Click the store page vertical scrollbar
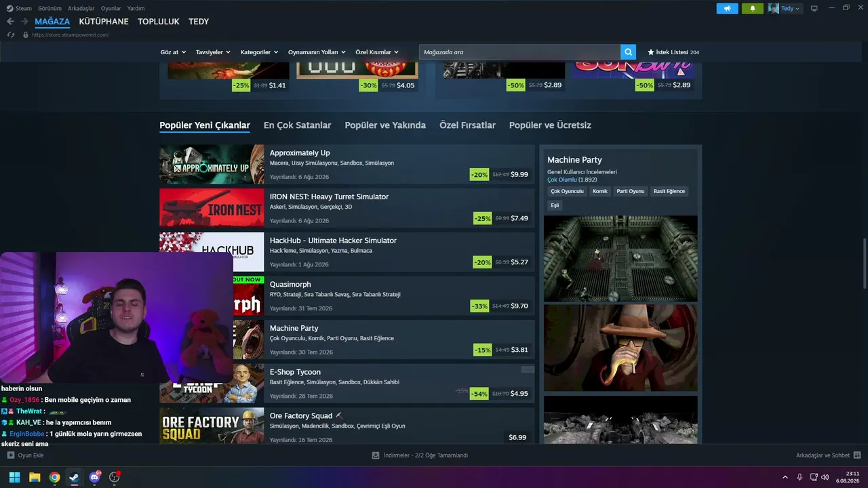Screen dimensions: 868x488 (864, 263)
